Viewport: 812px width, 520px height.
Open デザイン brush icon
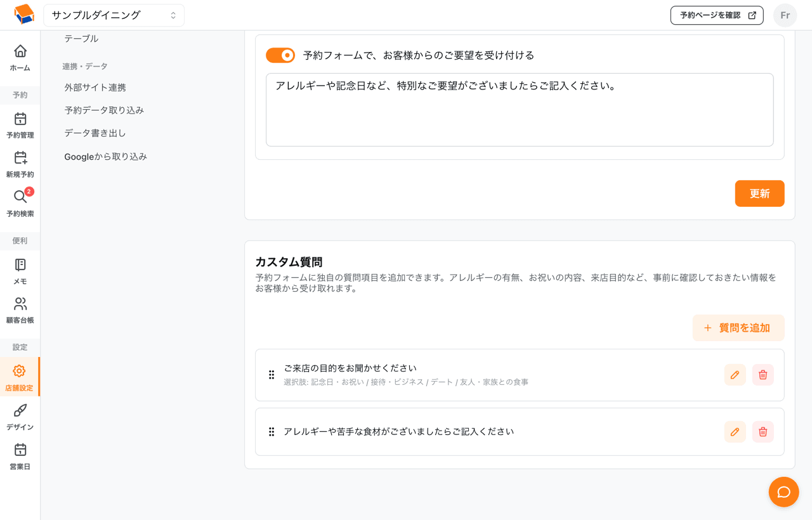click(x=20, y=410)
